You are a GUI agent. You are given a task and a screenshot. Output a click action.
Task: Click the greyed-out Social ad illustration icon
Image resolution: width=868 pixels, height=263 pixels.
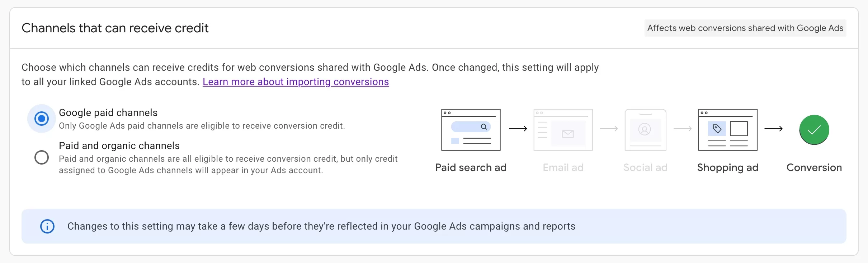[645, 130]
